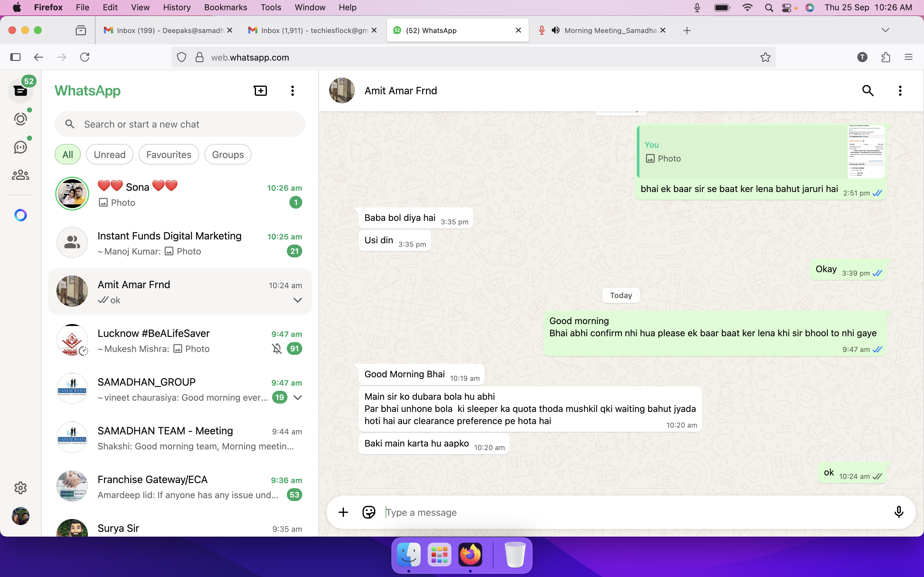The image size is (924, 577).
Task: Click the new chat icon
Action: click(x=261, y=91)
